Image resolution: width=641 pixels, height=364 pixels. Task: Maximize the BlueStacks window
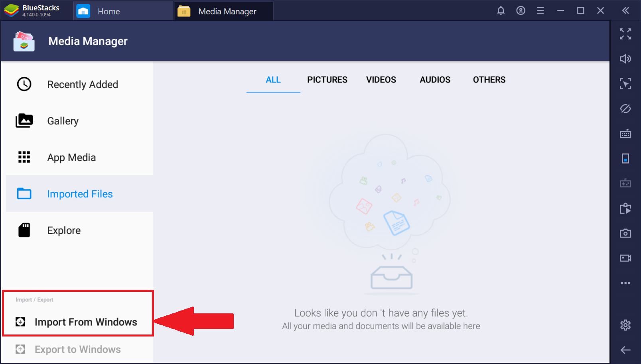pos(580,11)
